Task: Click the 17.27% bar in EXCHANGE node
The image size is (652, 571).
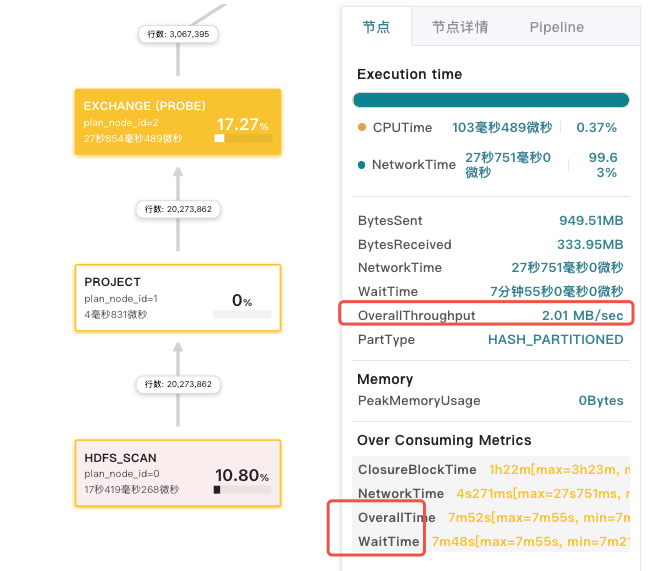Action: [x=242, y=139]
